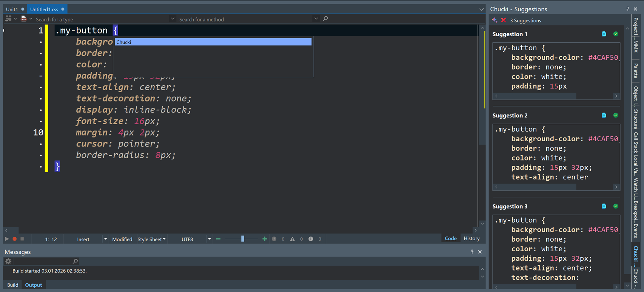
Task: Click the suggestions list scroll-up arrow
Action: point(627,28)
